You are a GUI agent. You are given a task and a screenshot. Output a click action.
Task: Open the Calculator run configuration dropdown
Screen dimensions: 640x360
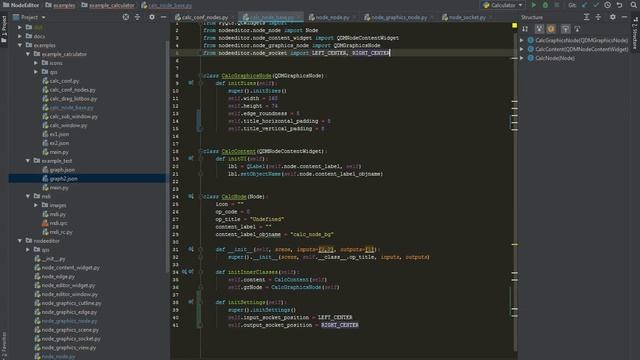point(503,5)
